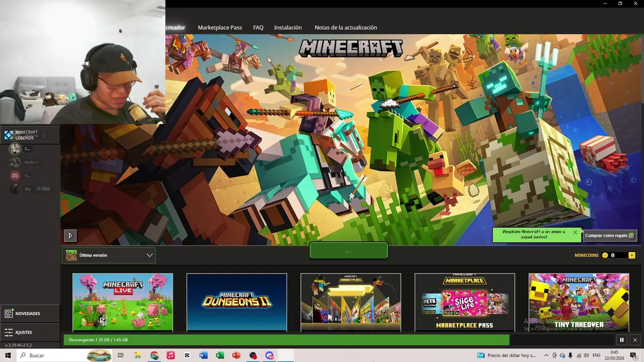Play the banner video with the play icon

70,235
